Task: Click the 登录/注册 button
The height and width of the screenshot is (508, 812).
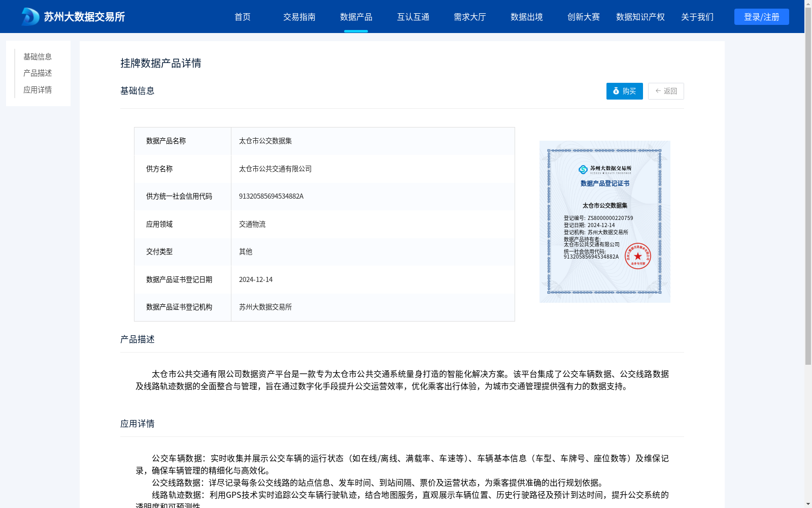Action: pyautogui.click(x=762, y=17)
